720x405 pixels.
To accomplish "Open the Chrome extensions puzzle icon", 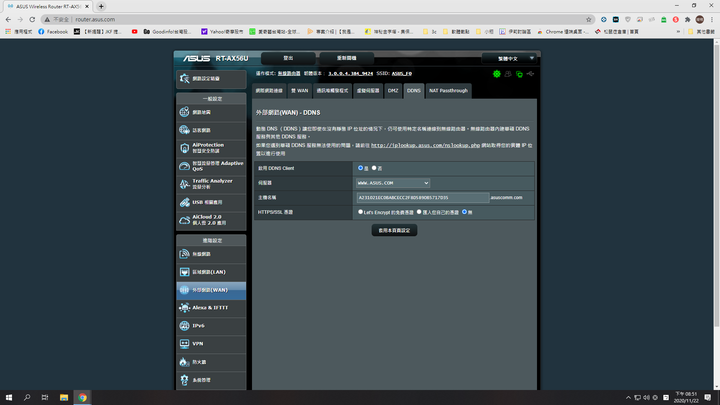I will tap(687, 19).
